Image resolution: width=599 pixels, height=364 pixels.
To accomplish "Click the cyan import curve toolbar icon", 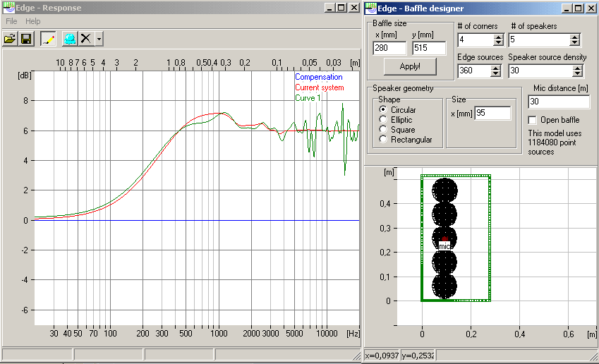I will point(70,39).
